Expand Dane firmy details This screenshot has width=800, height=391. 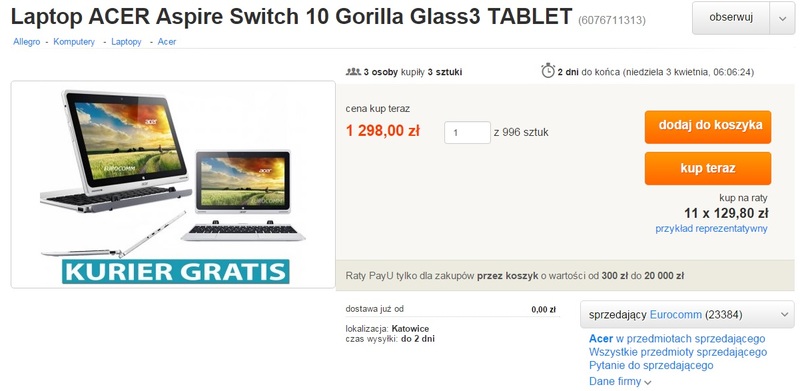pos(620,381)
